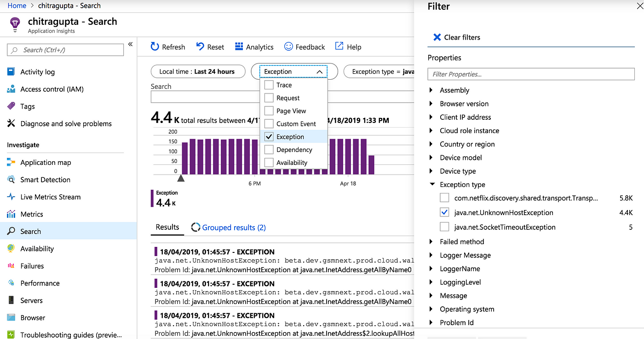Screen dimensions: 644x339
Task: Open the first 01:45:57 EXCEPTION result
Action: (x=284, y=261)
